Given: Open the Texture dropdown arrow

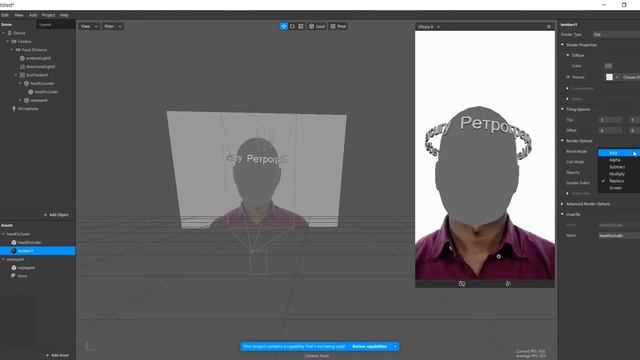Looking at the screenshot, I should [x=617, y=77].
